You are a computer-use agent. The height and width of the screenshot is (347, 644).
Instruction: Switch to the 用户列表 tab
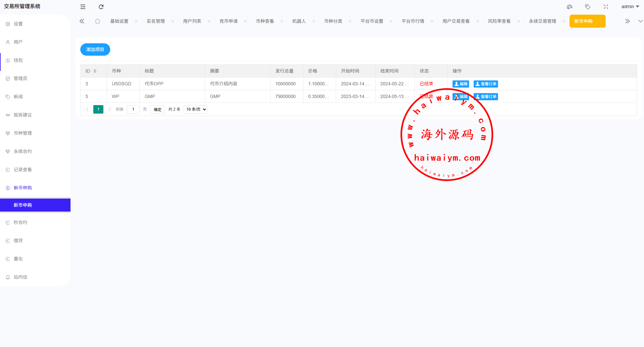coord(192,21)
